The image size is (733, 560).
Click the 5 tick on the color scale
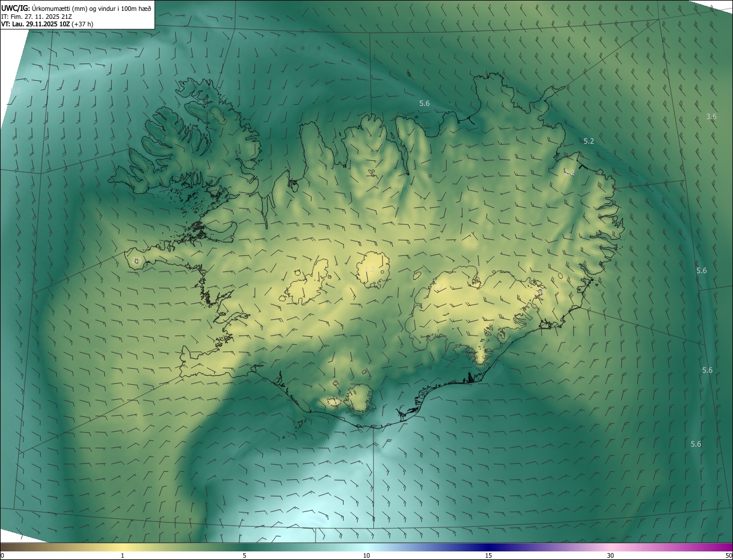pyautogui.click(x=245, y=555)
